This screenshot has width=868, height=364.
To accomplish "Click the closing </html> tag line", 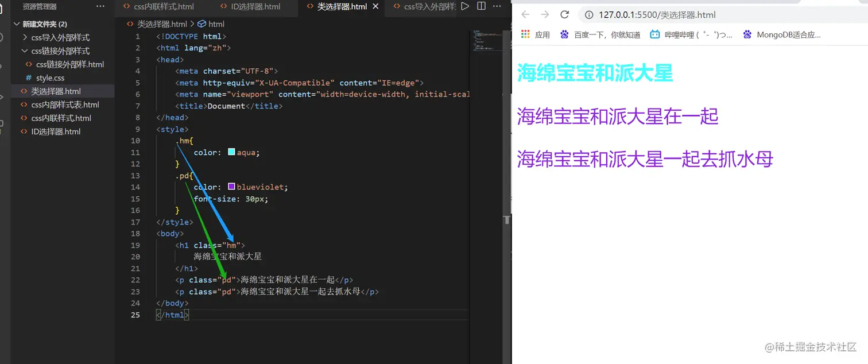I will [x=172, y=315].
